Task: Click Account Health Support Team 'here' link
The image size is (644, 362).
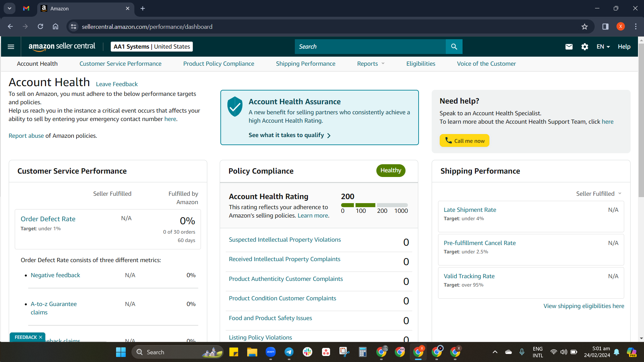Action: pyautogui.click(x=607, y=122)
